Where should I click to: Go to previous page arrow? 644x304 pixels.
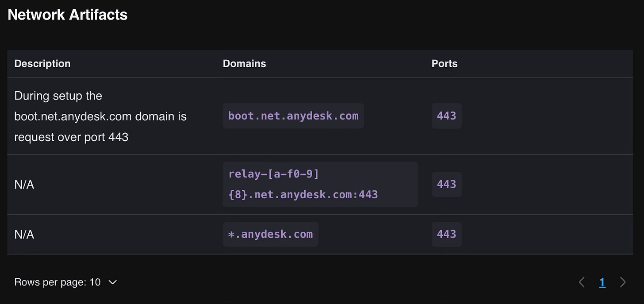pos(582,282)
